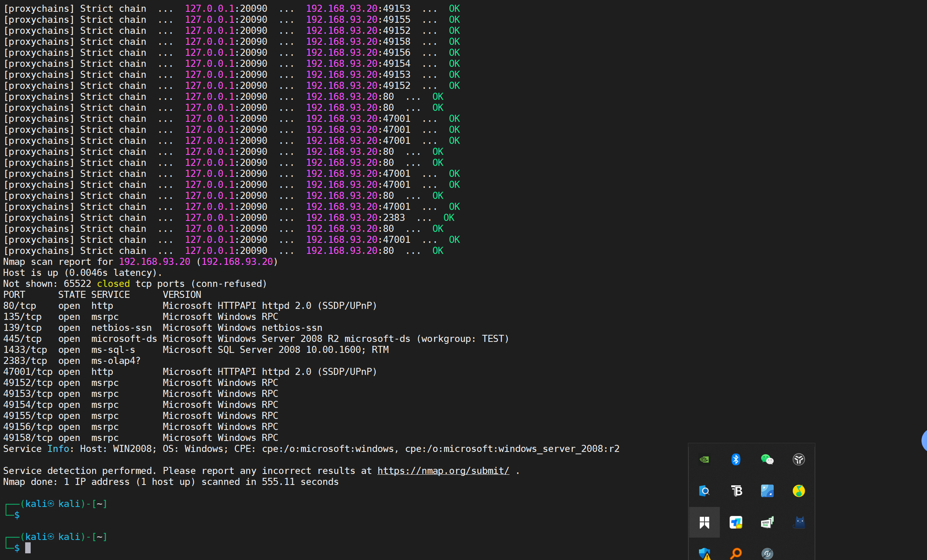Click '49152/tcp' in the port list
927x560 pixels.
pos(28,383)
